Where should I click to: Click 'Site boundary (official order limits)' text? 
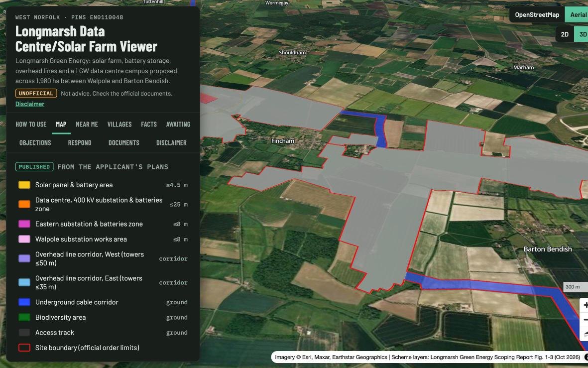point(87,348)
